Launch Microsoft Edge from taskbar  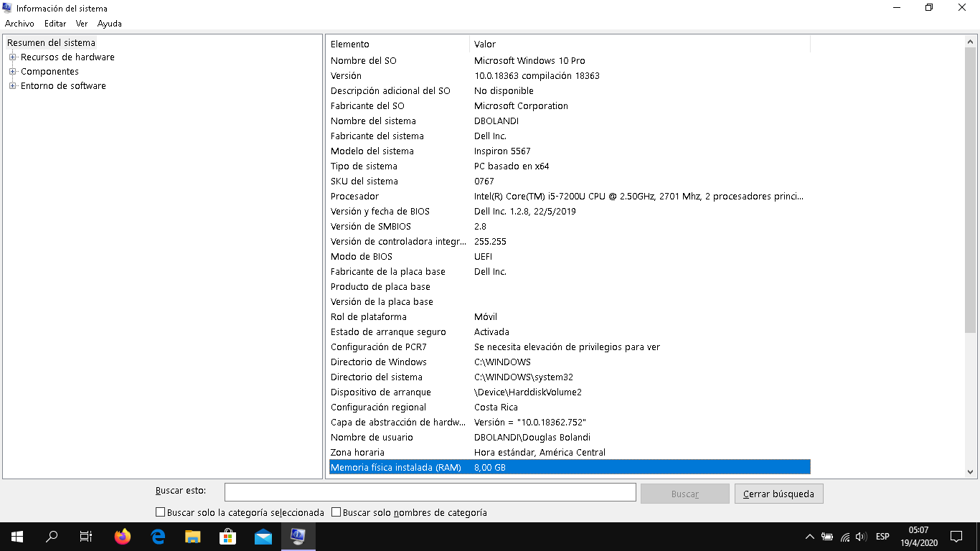(158, 536)
